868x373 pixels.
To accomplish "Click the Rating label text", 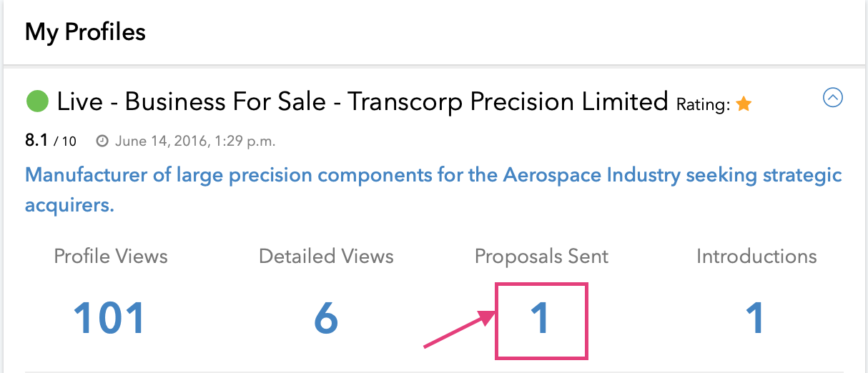I will pos(703,106).
